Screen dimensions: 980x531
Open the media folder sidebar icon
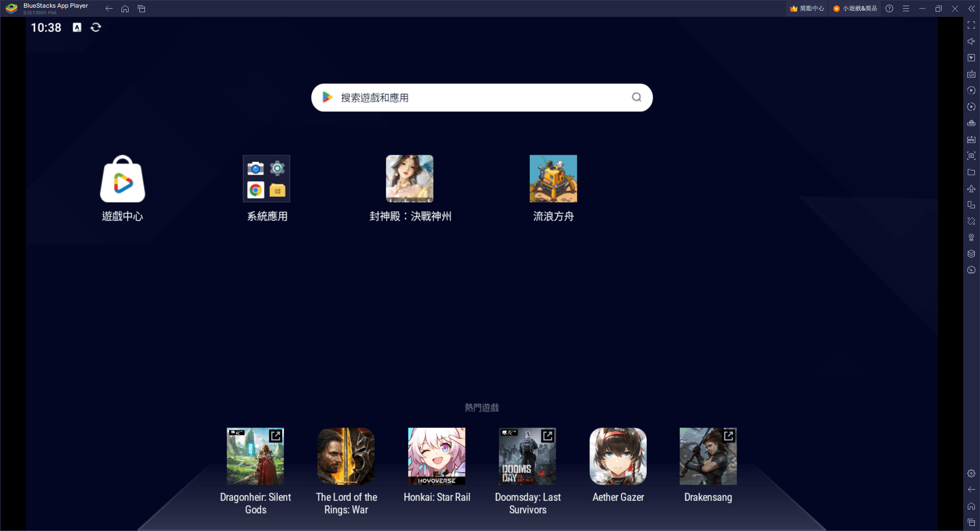tap(971, 172)
